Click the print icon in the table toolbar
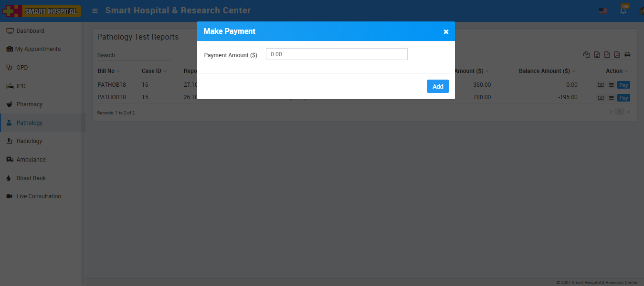This screenshot has height=286, width=644. pyautogui.click(x=627, y=55)
